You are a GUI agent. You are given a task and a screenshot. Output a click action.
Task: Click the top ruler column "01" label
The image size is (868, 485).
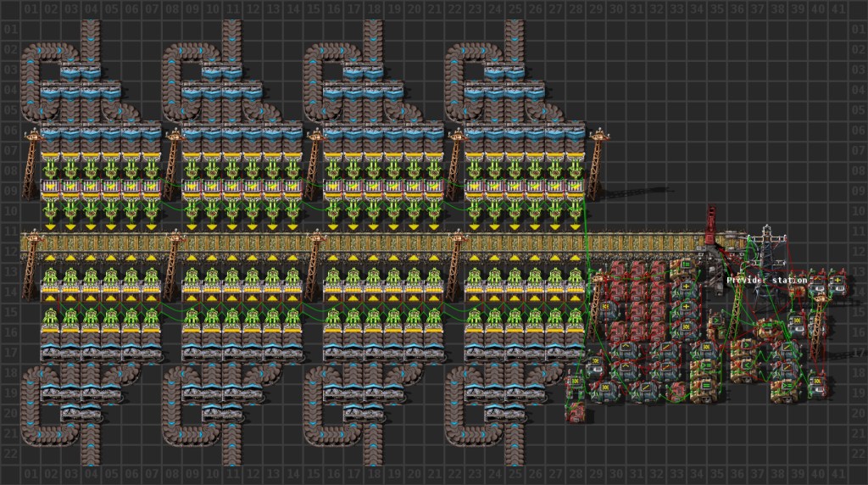(x=31, y=8)
